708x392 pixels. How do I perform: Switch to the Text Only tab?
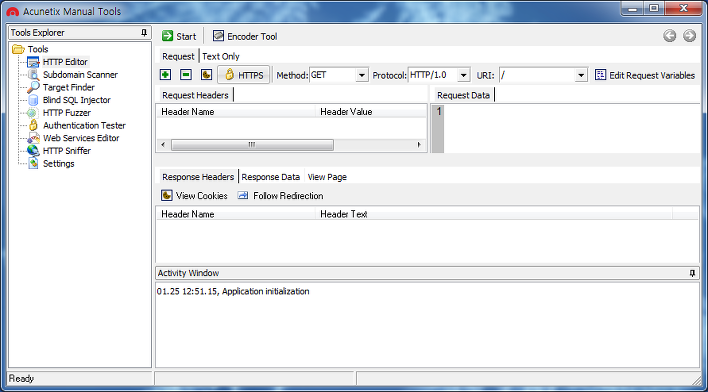click(221, 56)
